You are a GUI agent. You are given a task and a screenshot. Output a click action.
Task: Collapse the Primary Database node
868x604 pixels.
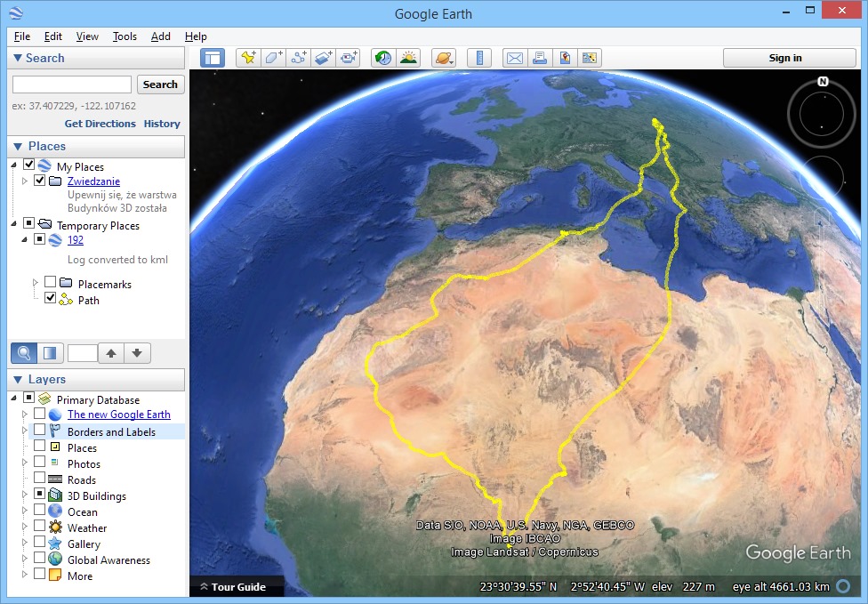click(14, 398)
